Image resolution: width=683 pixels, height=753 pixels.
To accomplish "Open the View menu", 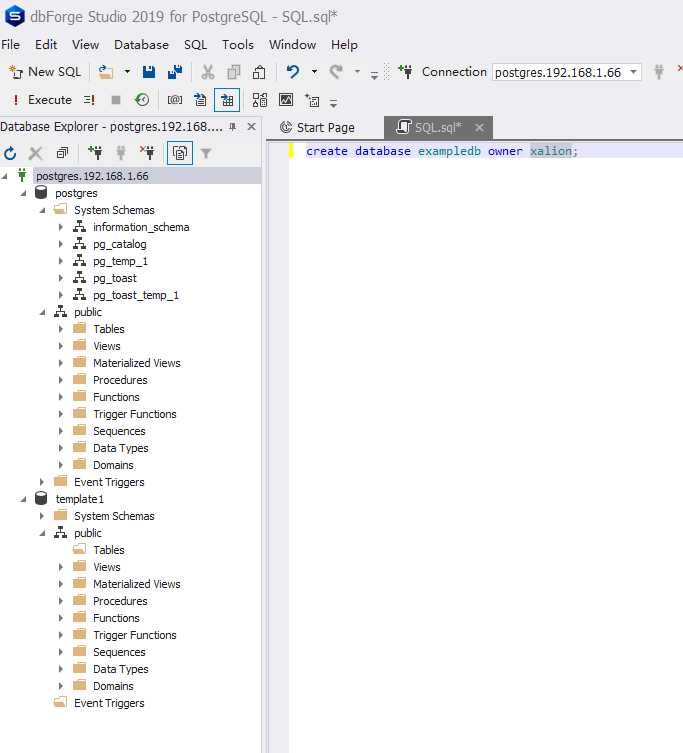I will click(x=85, y=45).
